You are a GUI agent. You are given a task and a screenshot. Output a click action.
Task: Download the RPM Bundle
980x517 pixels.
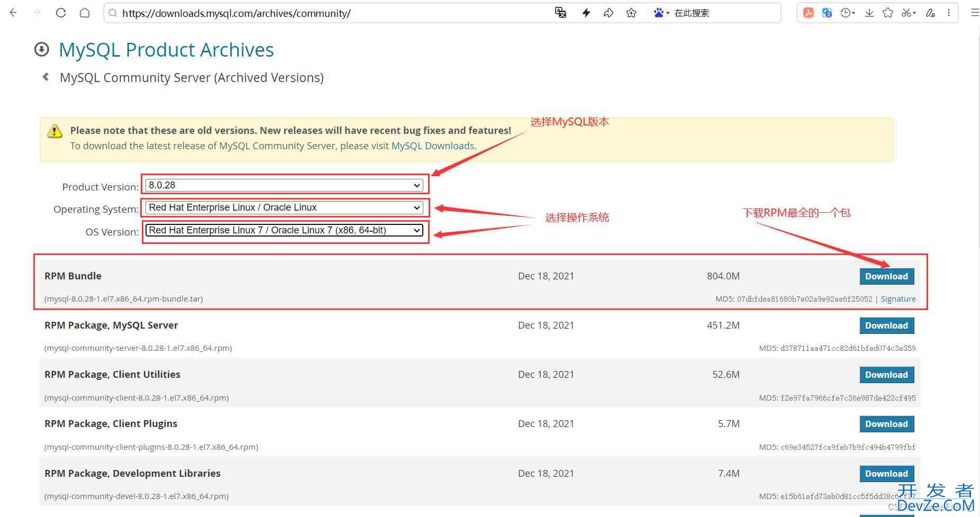tap(886, 276)
